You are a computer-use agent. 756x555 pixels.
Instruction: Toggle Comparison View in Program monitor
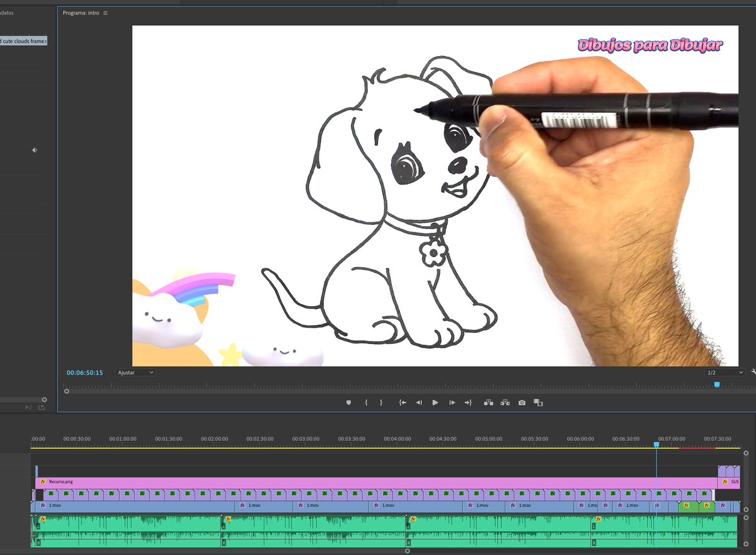538,403
